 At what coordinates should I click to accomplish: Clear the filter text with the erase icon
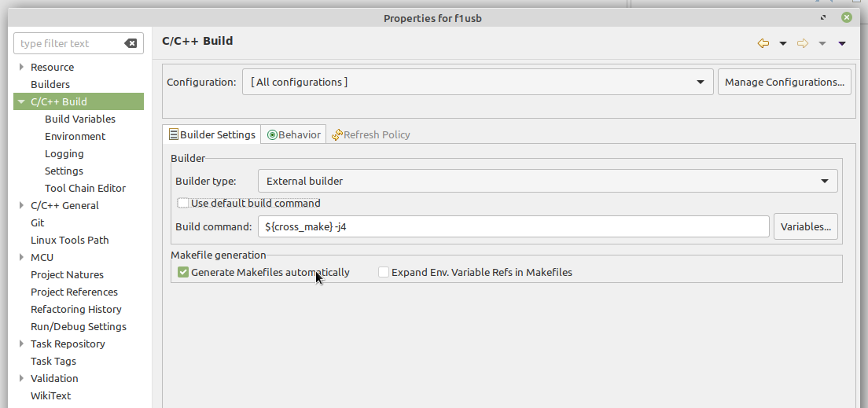point(130,43)
